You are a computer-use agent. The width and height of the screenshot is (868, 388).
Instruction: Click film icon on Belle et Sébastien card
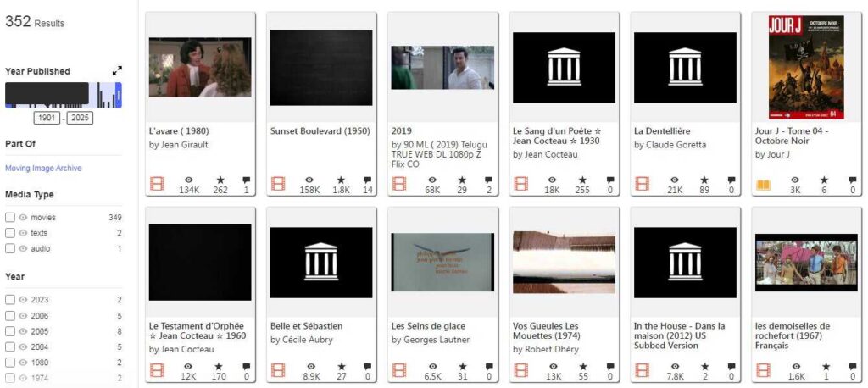tap(278, 370)
